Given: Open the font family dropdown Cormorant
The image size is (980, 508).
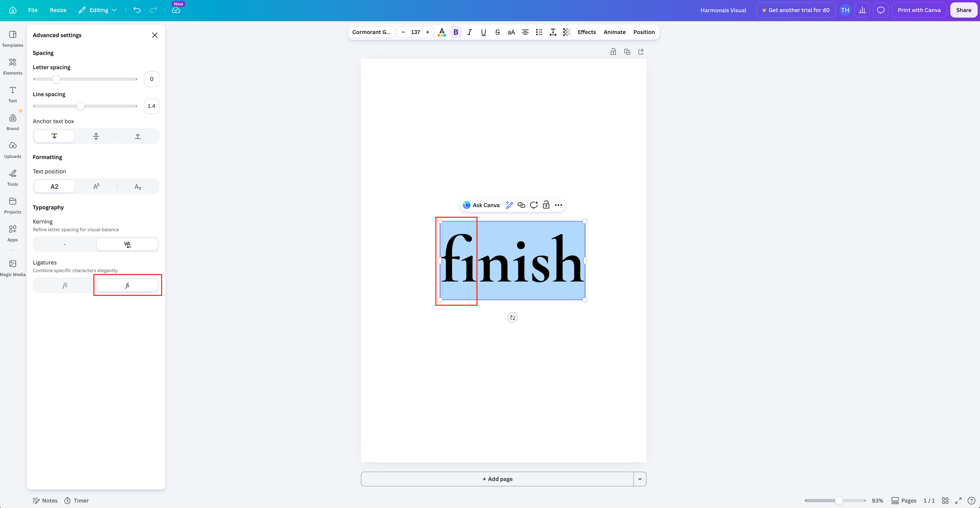Looking at the screenshot, I should [372, 32].
